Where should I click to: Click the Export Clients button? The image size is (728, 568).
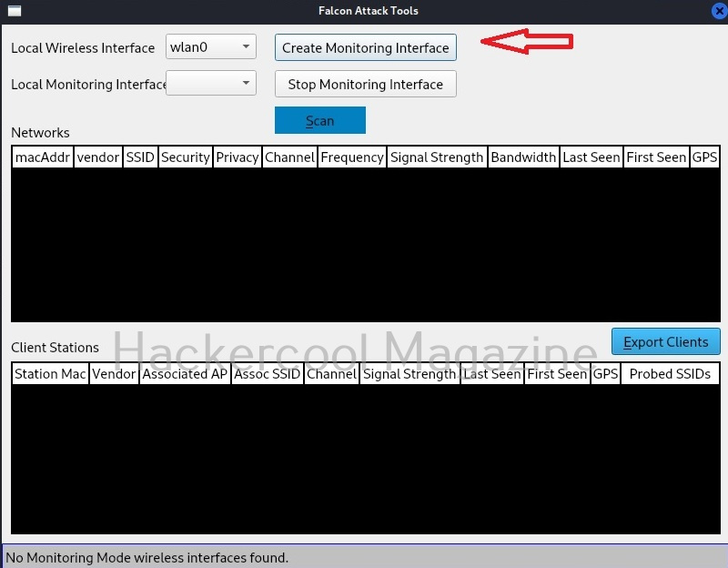[666, 342]
